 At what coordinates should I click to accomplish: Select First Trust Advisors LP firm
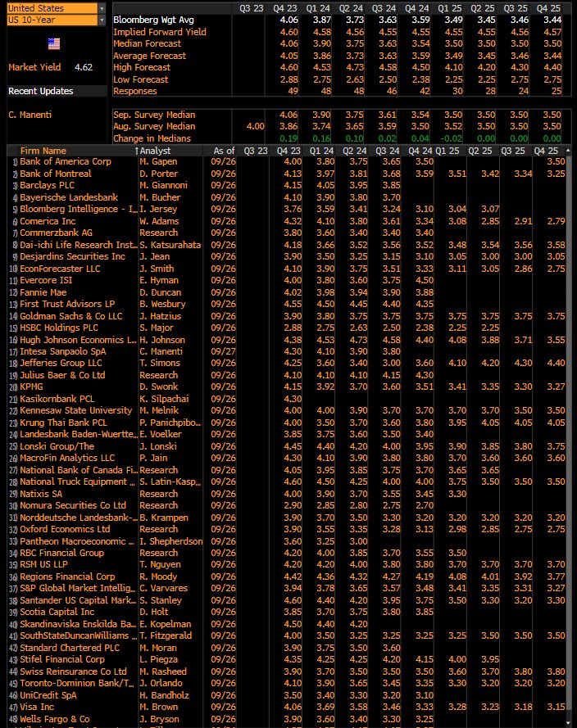click(x=67, y=304)
